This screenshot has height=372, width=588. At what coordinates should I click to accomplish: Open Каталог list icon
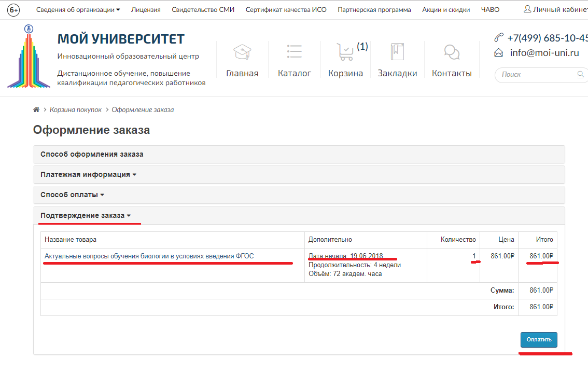(x=294, y=52)
